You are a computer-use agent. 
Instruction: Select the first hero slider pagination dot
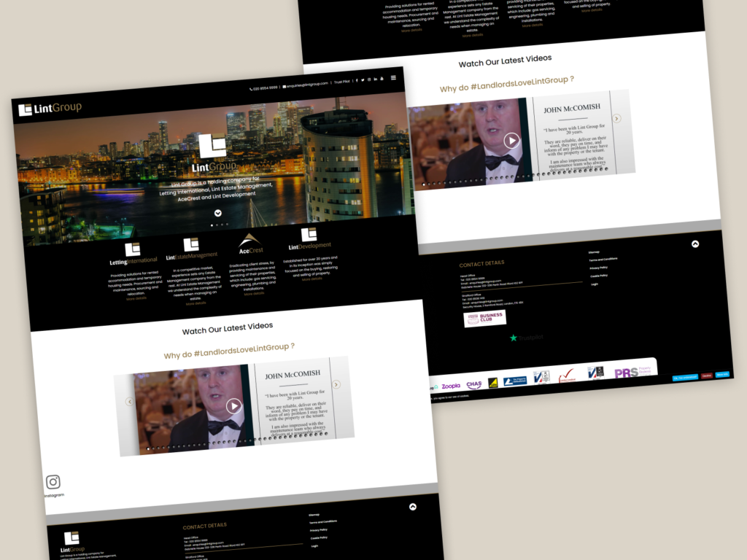(x=212, y=225)
